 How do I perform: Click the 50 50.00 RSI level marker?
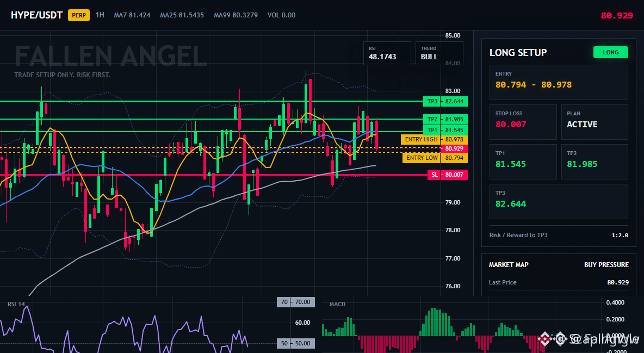(x=296, y=343)
